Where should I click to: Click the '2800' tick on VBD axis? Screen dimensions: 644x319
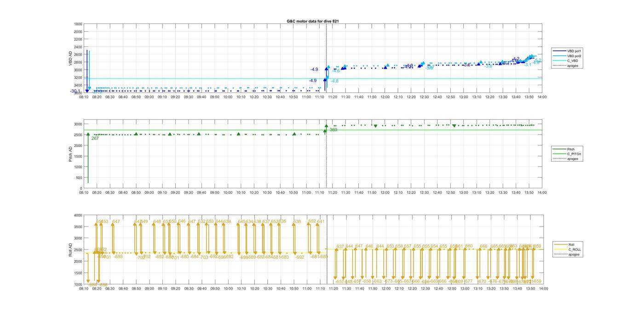(x=78, y=62)
